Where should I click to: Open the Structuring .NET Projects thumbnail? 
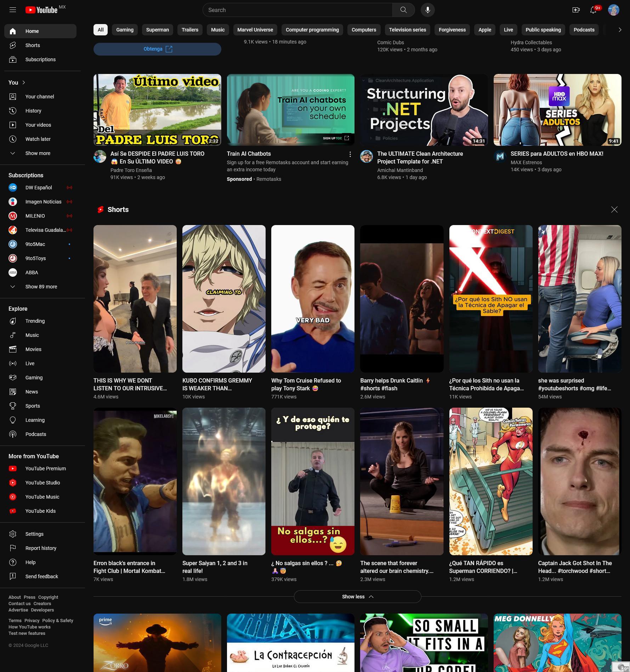(424, 110)
